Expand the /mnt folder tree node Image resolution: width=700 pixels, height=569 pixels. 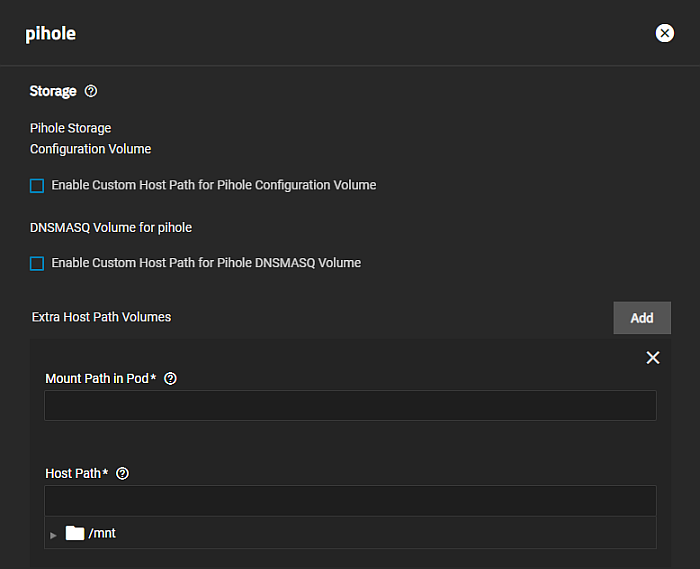tap(53, 535)
